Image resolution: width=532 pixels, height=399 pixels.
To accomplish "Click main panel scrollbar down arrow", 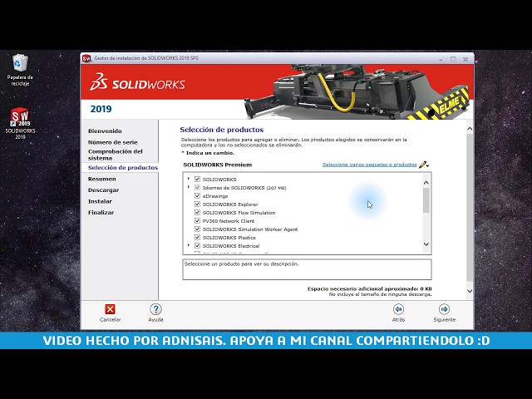I will pyautogui.click(x=470, y=291).
